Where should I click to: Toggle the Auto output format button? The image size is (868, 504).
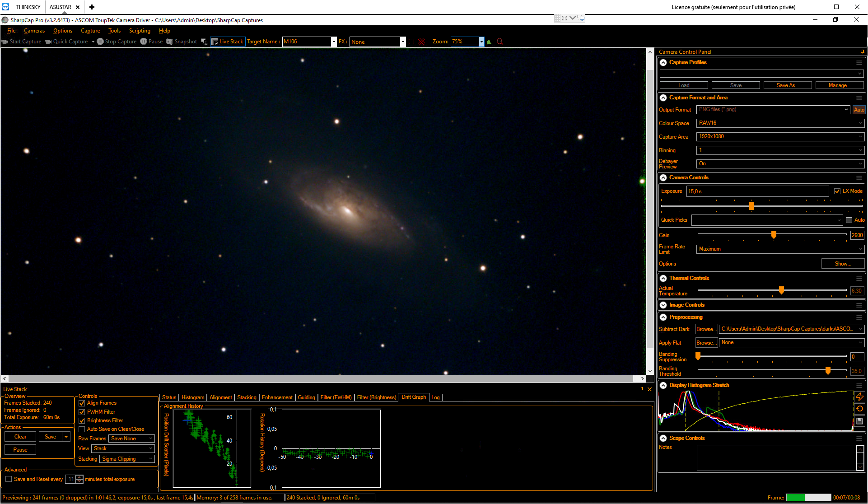(859, 110)
